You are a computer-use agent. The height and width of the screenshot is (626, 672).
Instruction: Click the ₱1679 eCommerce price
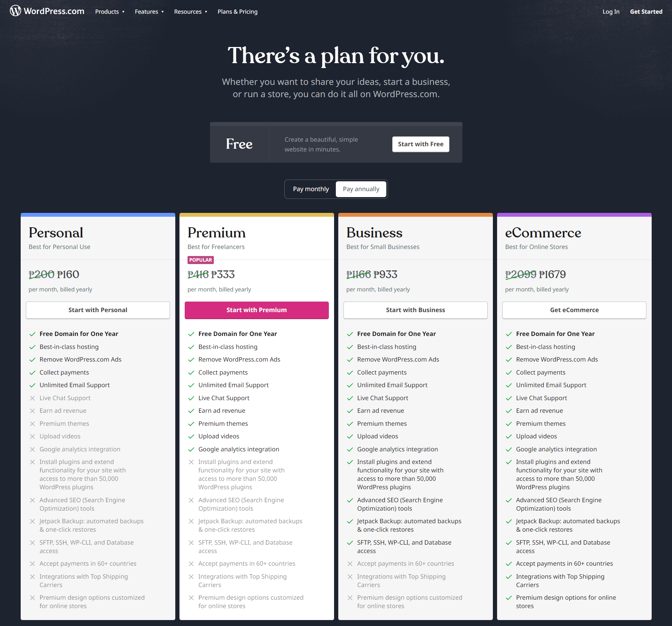pyautogui.click(x=552, y=274)
